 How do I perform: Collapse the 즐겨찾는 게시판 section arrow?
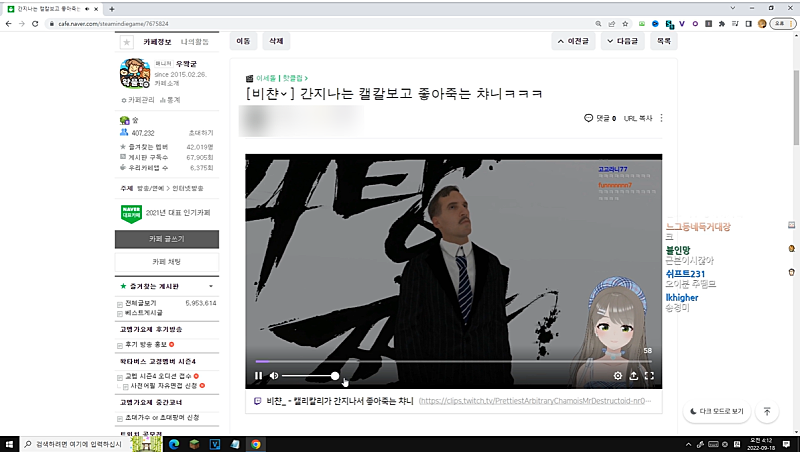(x=211, y=286)
